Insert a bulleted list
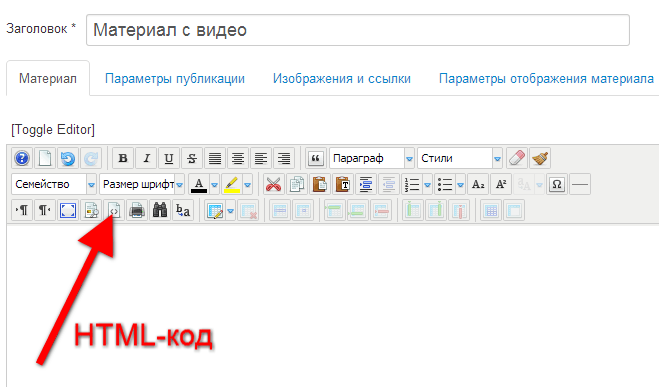This screenshot has width=659, height=387. (x=445, y=184)
